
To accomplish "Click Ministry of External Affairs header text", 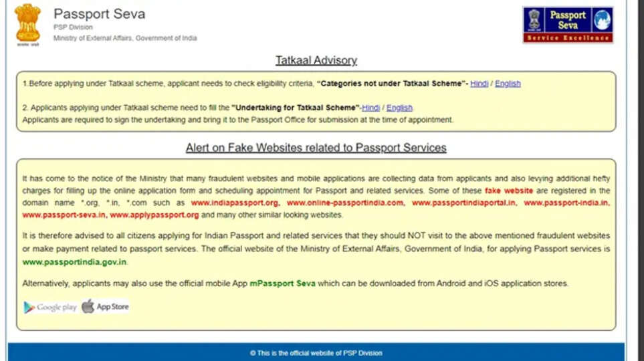I will [125, 38].
